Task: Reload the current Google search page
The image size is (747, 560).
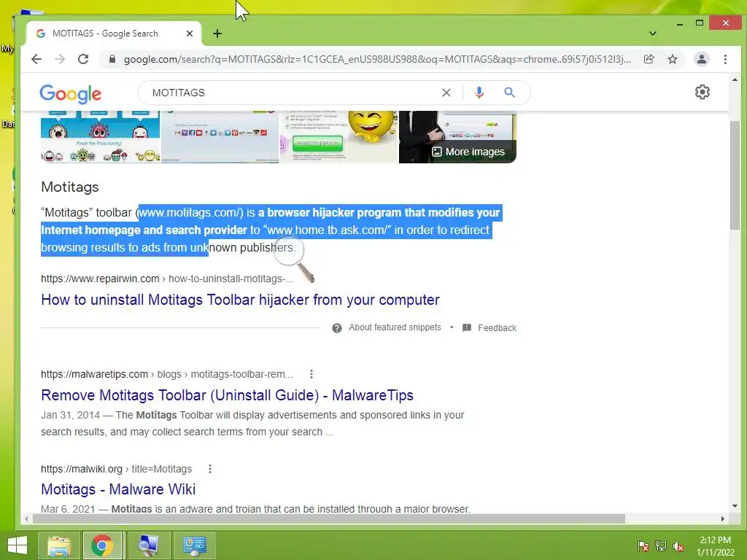Action: tap(83, 59)
